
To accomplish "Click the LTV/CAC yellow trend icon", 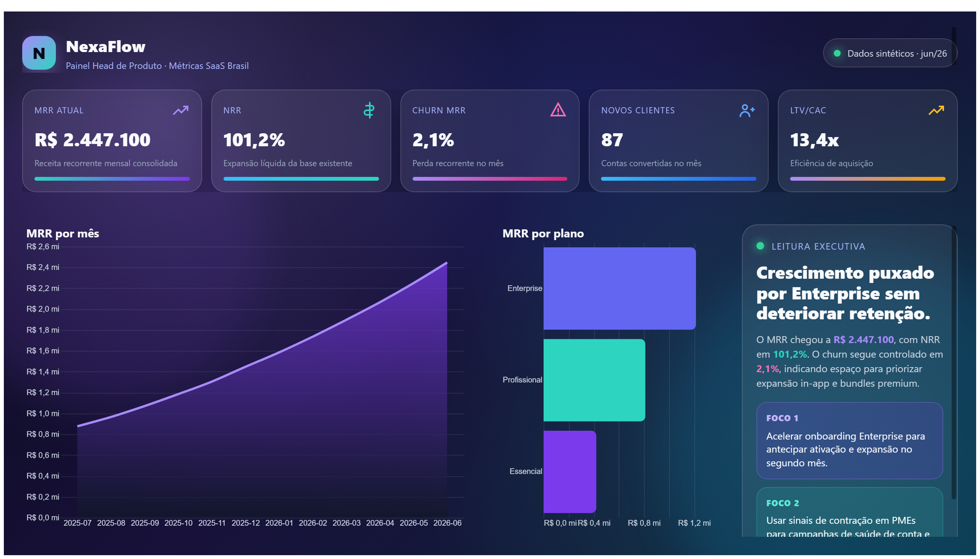I will (936, 111).
